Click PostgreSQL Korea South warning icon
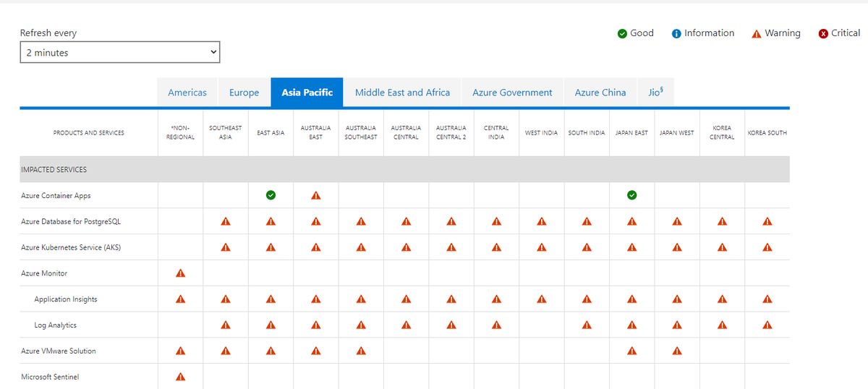The width and height of the screenshot is (868, 389). (767, 221)
